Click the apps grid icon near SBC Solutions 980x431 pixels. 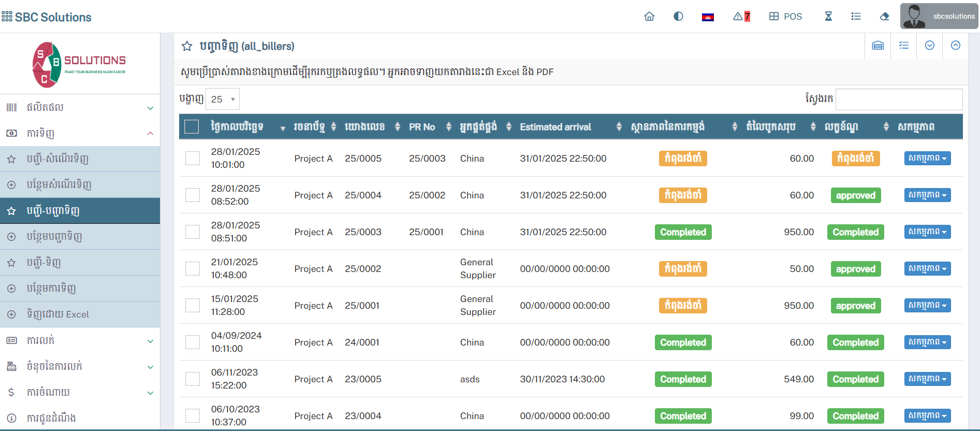point(7,17)
